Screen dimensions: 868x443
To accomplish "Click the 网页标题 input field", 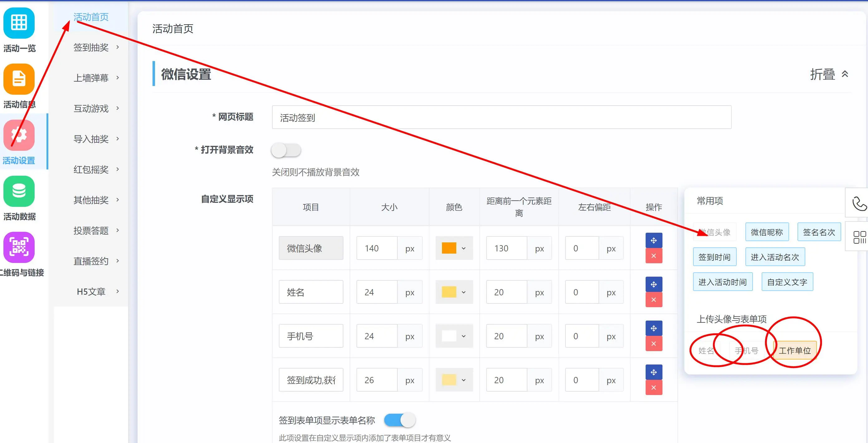I will tap(502, 117).
